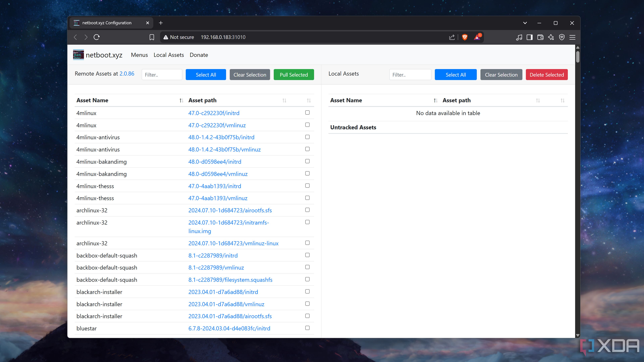Viewport: 644px width, 362px height.
Task: Focus the local assets Filter field
Action: tap(410, 75)
